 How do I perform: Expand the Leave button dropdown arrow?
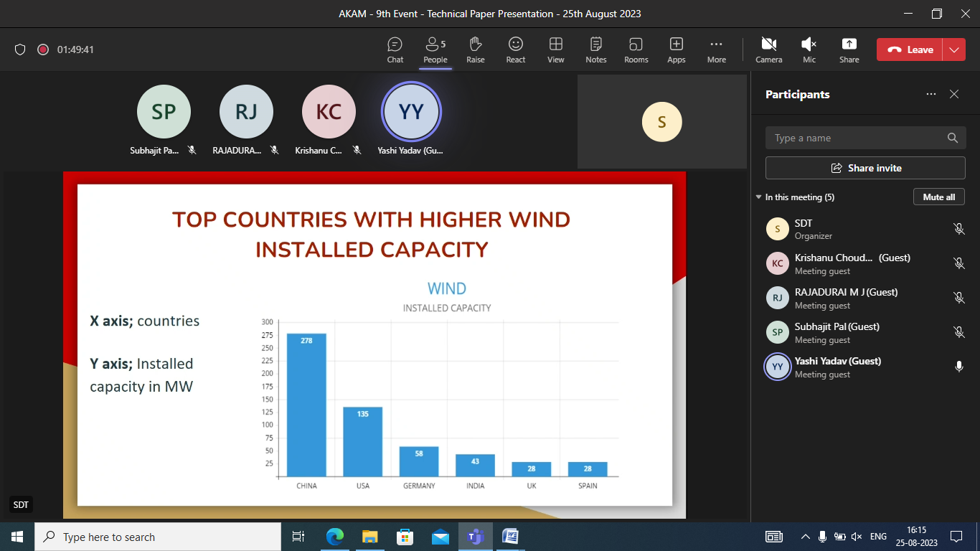tap(953, 50)
